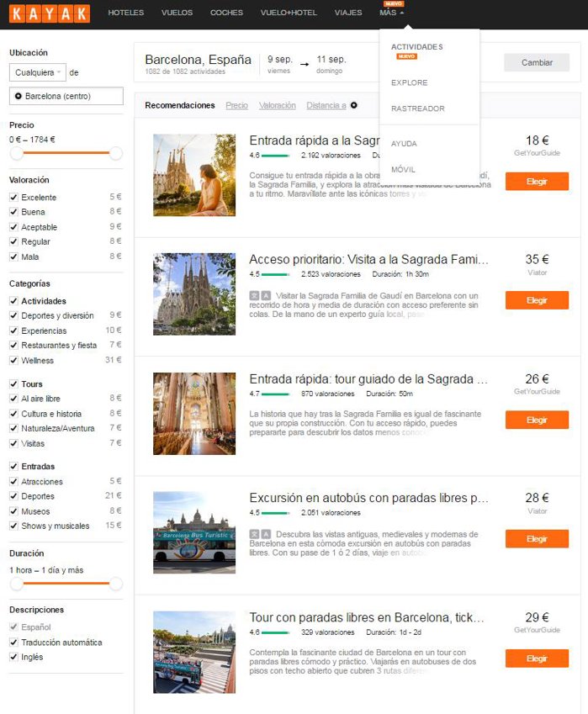Screen dimensions: 588x714
Task: Click the translation icon on the Viator Sagrada Familia description
Action: (x=260, y=295)
